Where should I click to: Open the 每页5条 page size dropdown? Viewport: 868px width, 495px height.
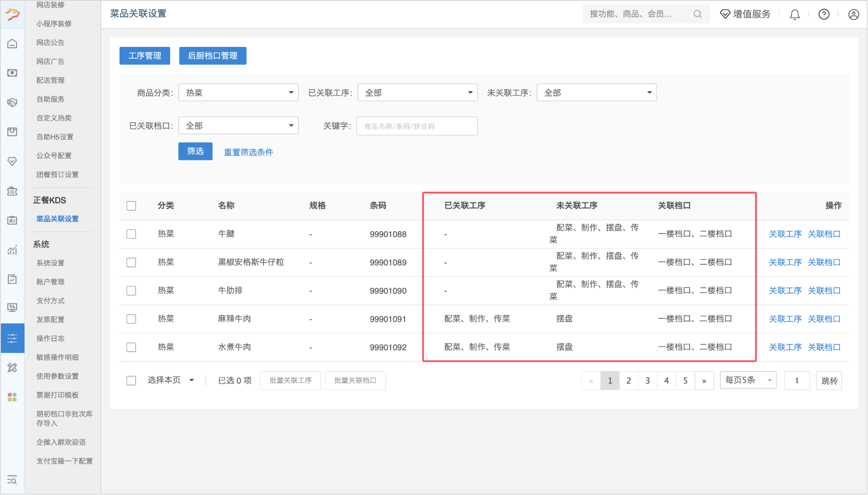[x=748, y=380]
